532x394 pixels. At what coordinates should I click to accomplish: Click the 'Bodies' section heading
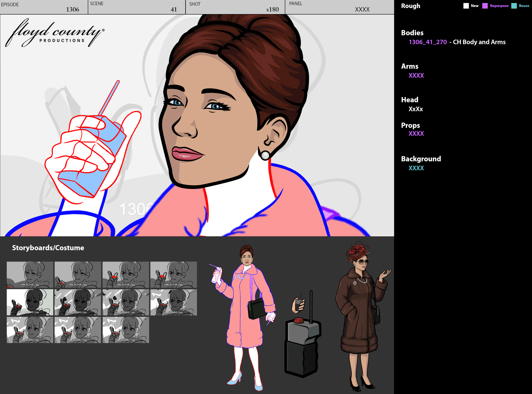(x=412, y=33)
